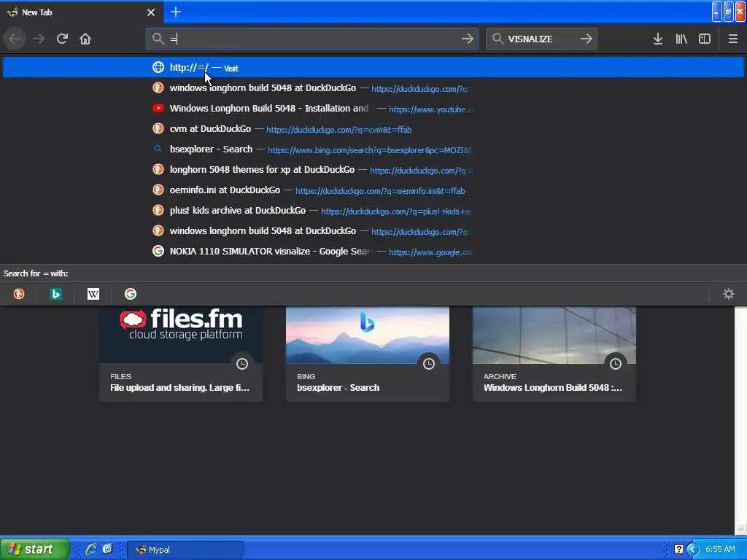The image size is (747, 560).
Task: Click the Forward navigation arrow
Action: 39,39
